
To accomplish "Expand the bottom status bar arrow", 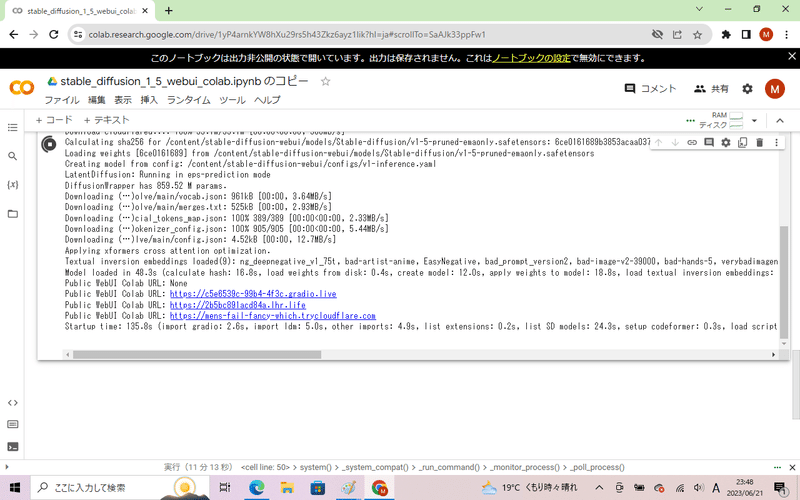I will (x=7, y=467).
